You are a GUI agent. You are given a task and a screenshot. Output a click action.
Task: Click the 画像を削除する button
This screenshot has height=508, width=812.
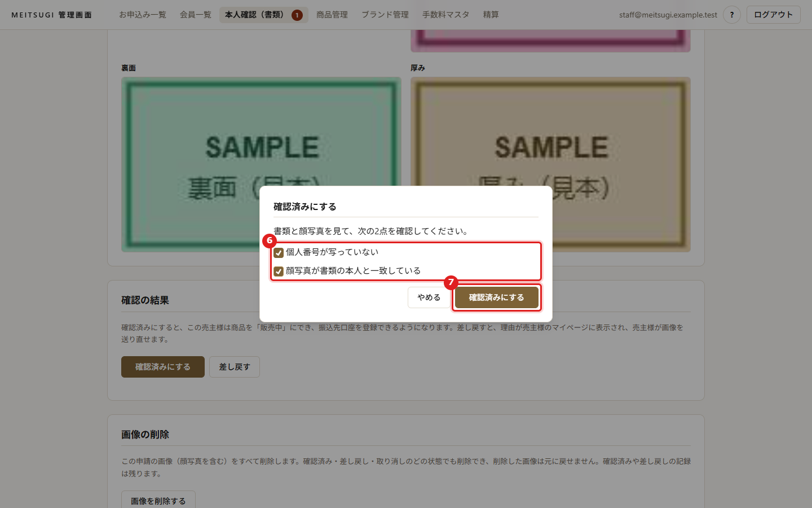click(x=158, y=501)
